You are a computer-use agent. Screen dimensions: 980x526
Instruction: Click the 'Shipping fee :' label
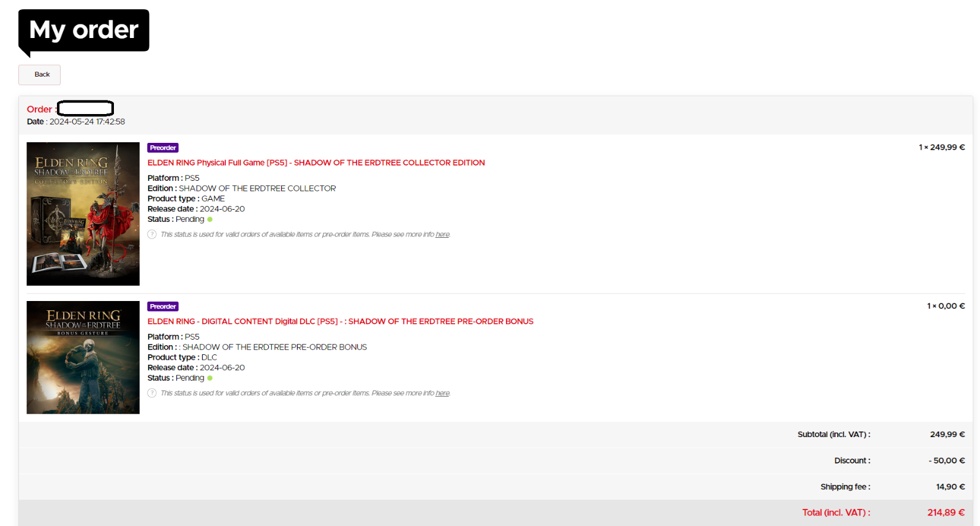click(x=845, y=487)
